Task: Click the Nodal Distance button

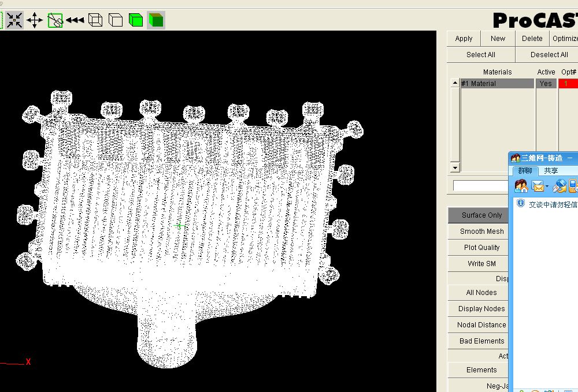Action: tap(478, 325)
